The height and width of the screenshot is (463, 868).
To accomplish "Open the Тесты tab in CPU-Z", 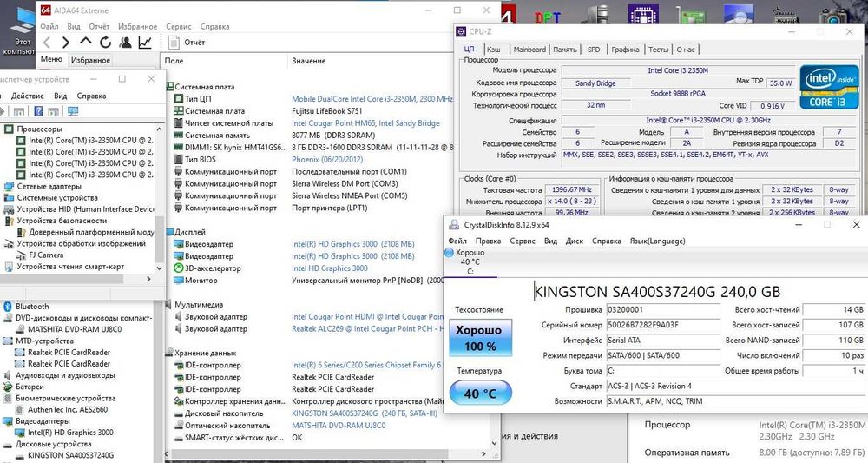I will pyautogui.click(x=658, y=50).
